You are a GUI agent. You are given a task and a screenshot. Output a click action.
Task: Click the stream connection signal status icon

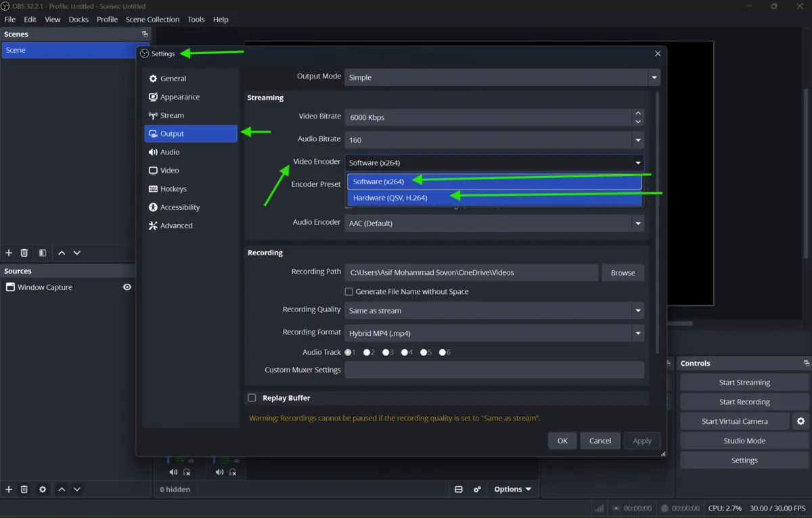coord(600,508)
